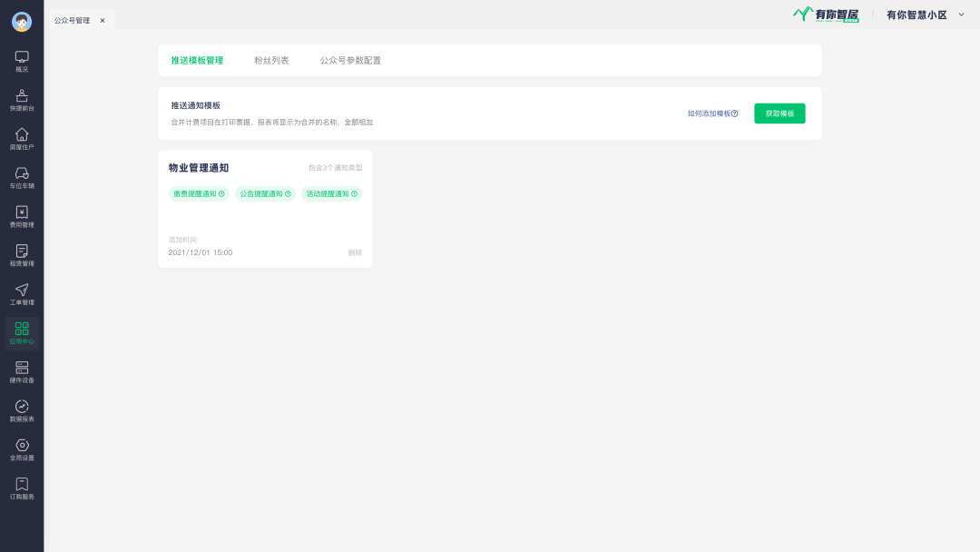The image size is (980, 552).
Task: Switch to the 粉丝列表 tab
Action: point(271,61)
